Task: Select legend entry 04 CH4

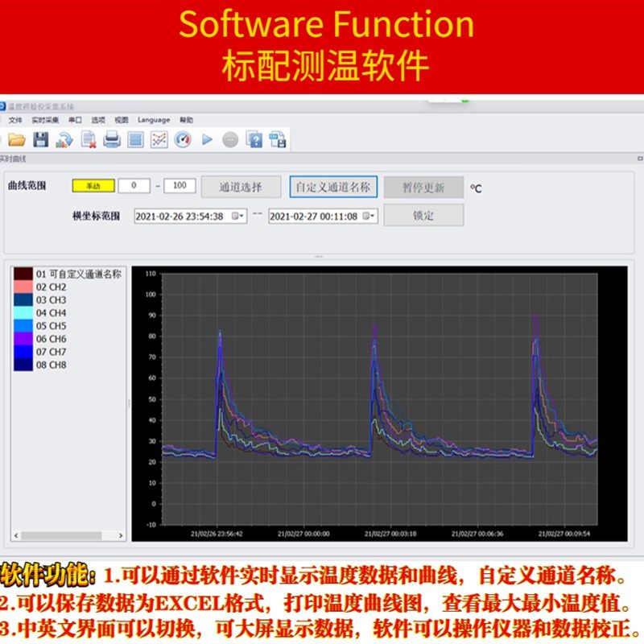Action: pyautogui.click(x=51, y=313)
